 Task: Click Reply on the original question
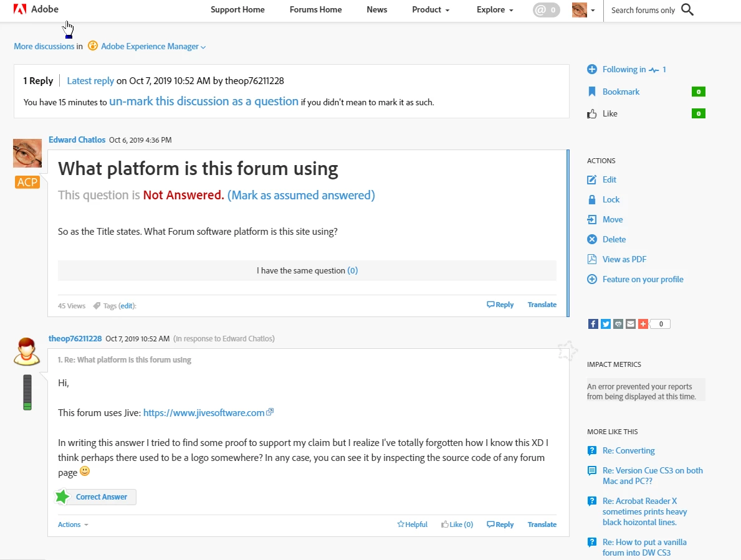click(500, 305)
